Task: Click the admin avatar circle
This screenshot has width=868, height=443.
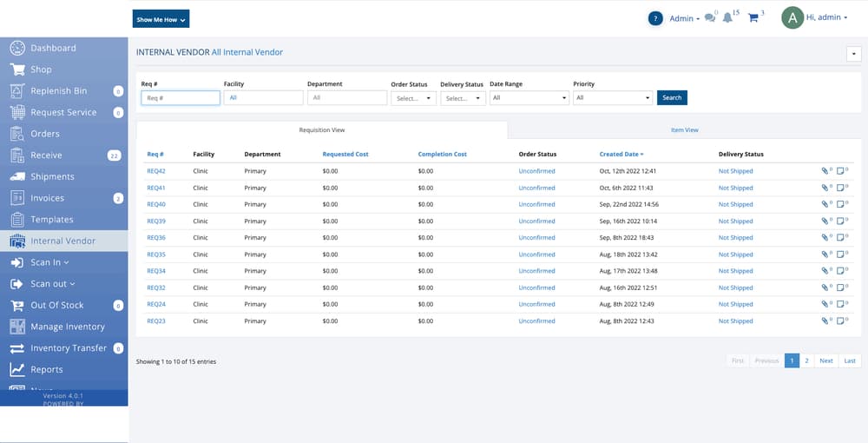Action: (x=792, y=17)
